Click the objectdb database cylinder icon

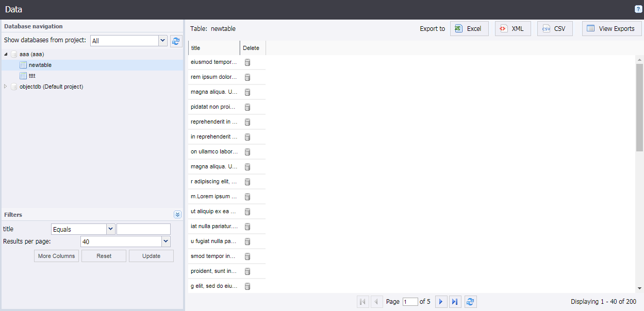pos(14,87)
